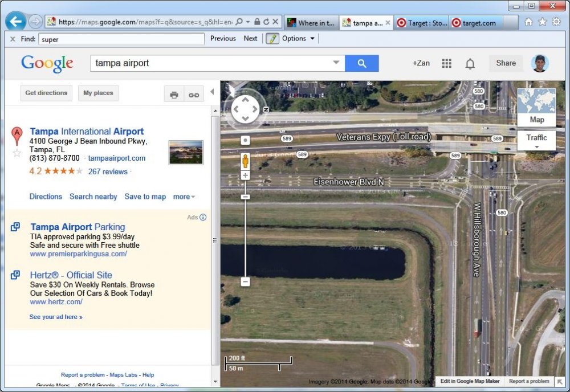The width and height of the screenshot is (570, 392).
Task: Click the blue search magnifier button
Action: click(x=361, y=63)
